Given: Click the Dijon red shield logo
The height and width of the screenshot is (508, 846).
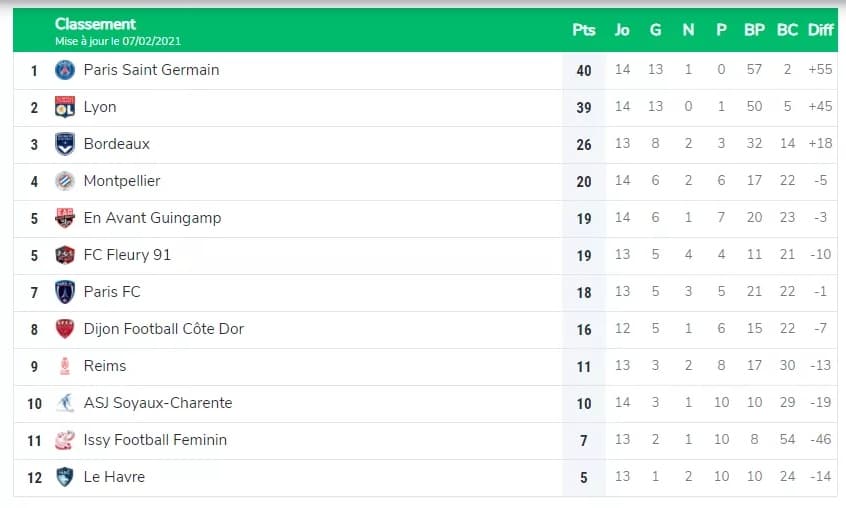Looking at the screenshot, I should point(65,329).
